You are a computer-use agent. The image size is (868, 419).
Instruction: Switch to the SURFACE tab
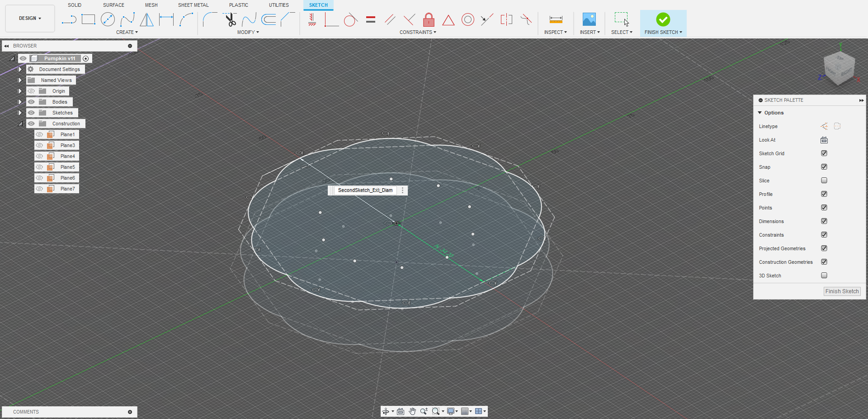point(113,5)
